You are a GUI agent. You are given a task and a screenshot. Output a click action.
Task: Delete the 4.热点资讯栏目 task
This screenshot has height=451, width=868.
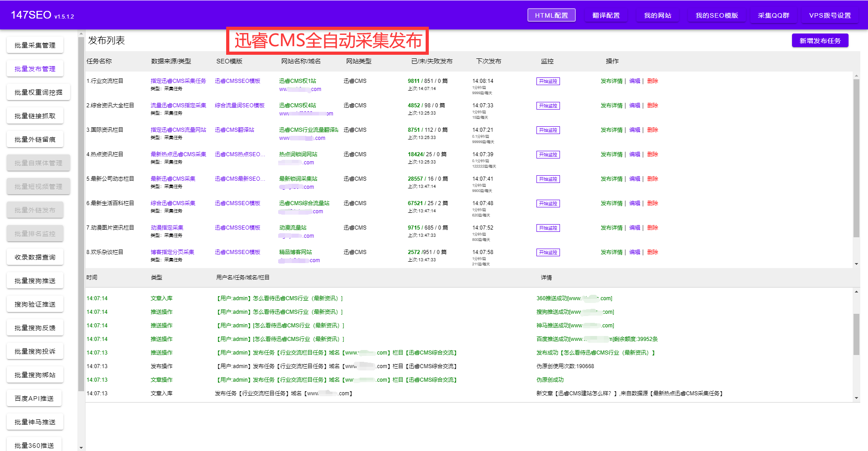tap(652, 154)
